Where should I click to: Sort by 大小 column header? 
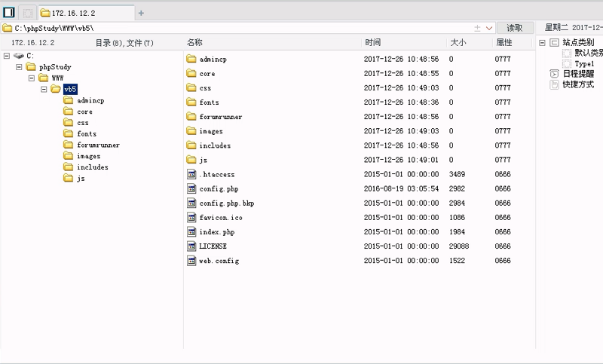458,42
